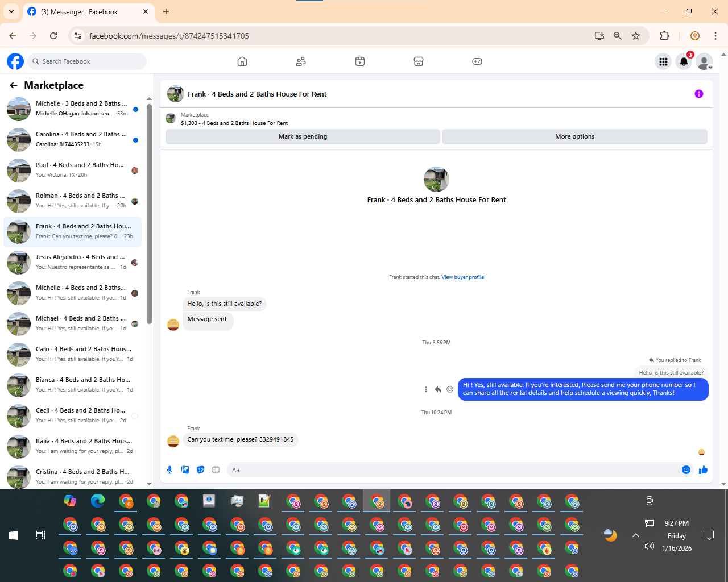Image resolution: width=728 pixels, height=582 pixels.
Task: Reload the page with browser refresh
Action: coord(53,36)
